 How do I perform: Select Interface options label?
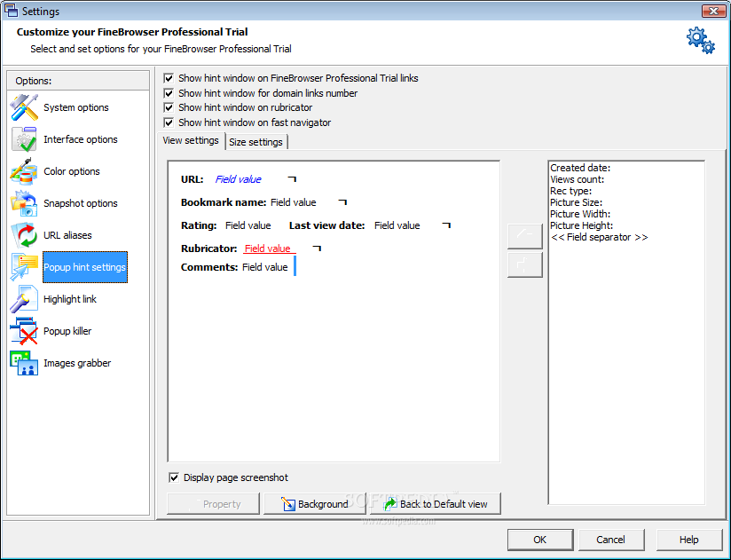tap(81, 139)
